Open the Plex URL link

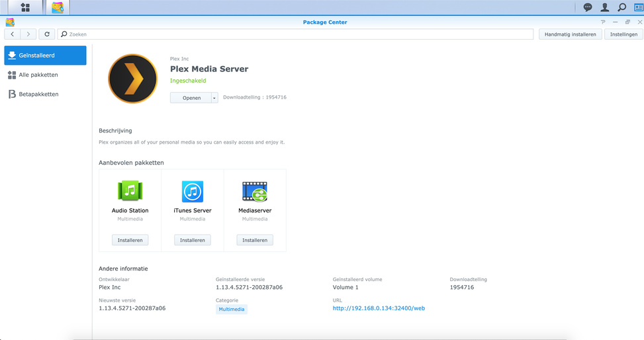379,308
